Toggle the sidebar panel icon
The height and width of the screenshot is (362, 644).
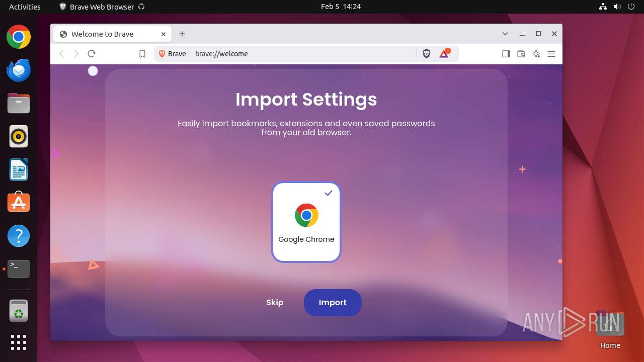coord(506,54)
